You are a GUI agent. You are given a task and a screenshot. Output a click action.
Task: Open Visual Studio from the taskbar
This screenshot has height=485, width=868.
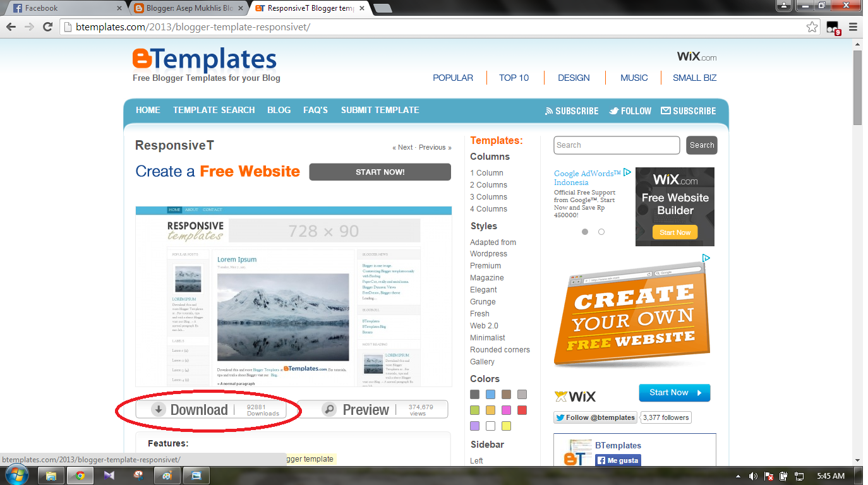coord(109,476)
